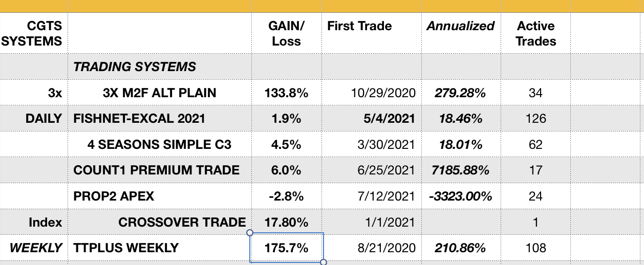This screenshot has width=644, height=265.
Task: Select the FISHNET-EXCAL 2021 cell
Action: (x=139, y=119)
